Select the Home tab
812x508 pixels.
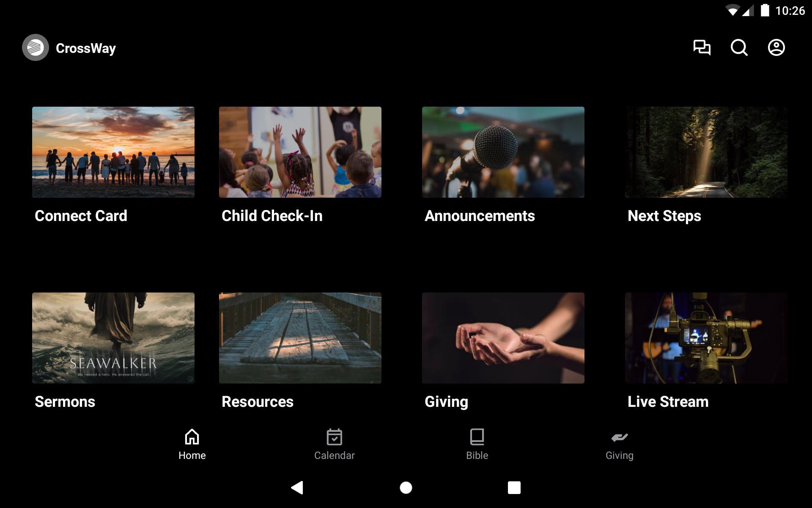pos(192,444)
